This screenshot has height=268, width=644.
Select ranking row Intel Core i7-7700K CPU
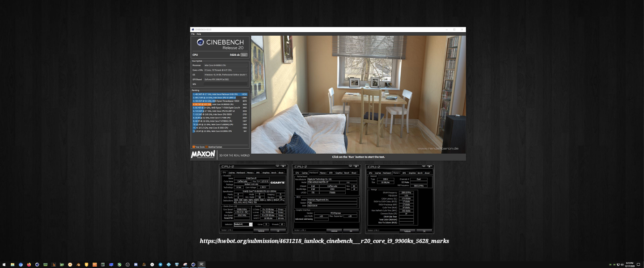click(x=220, y=117)
